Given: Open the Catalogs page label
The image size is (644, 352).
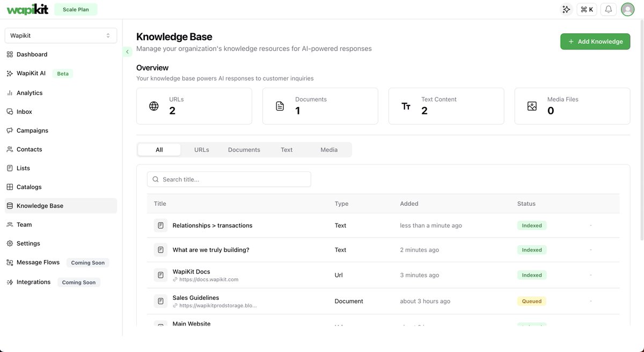Looking at the screenshot, I should pyautogui.click(x=29, y=187).
